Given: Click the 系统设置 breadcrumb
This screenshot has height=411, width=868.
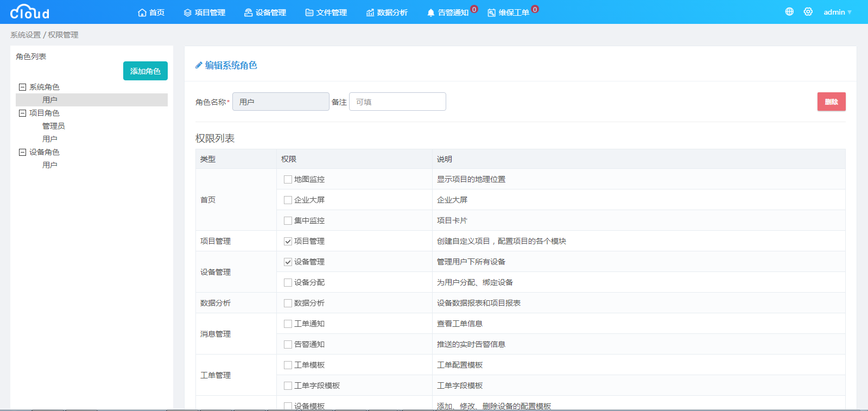Looking at the screenshot, I should tap(26, 35).
